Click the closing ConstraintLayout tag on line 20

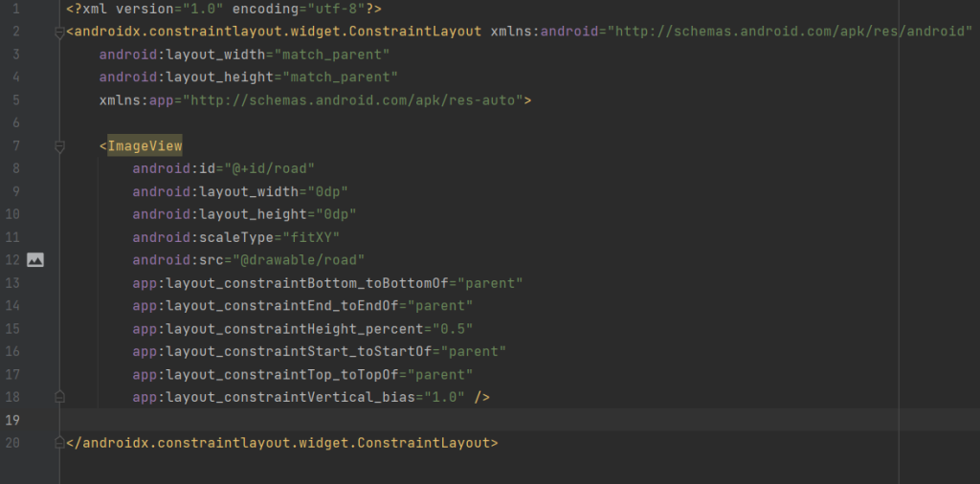(x=282, y=443)
